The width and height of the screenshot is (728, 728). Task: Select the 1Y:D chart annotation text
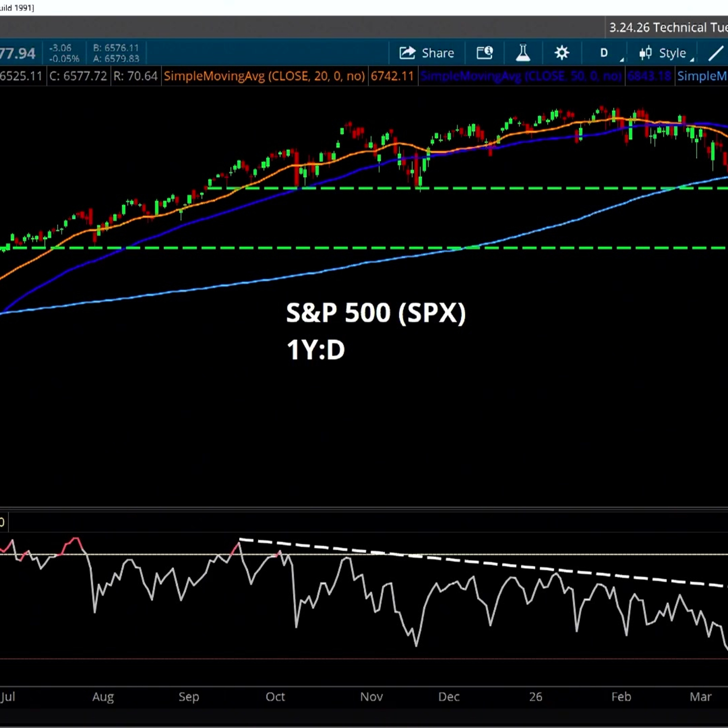(x=315, y=350)
